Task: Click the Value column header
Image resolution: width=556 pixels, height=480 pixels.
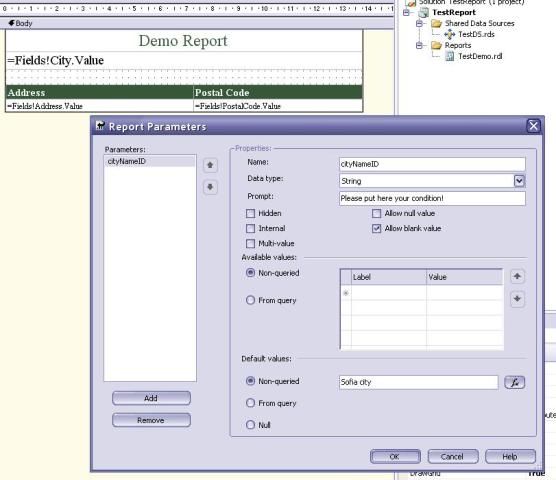Action: point(465,277)
